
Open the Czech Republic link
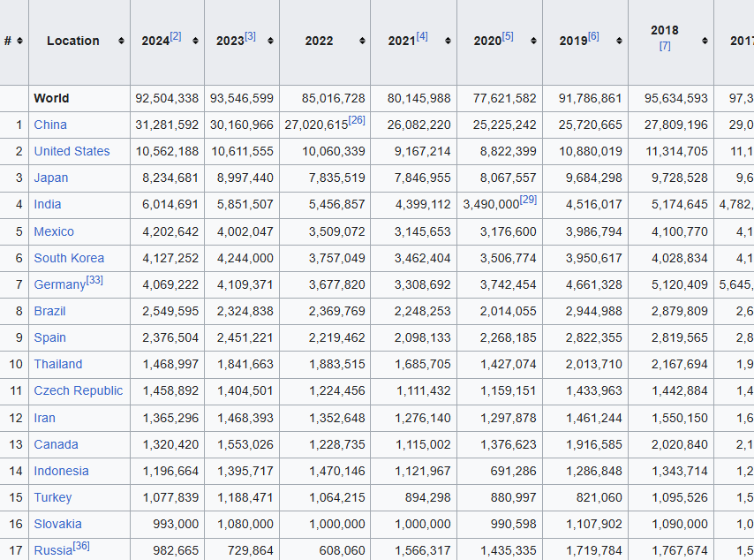pyautogui.click(x=79, y=390)
